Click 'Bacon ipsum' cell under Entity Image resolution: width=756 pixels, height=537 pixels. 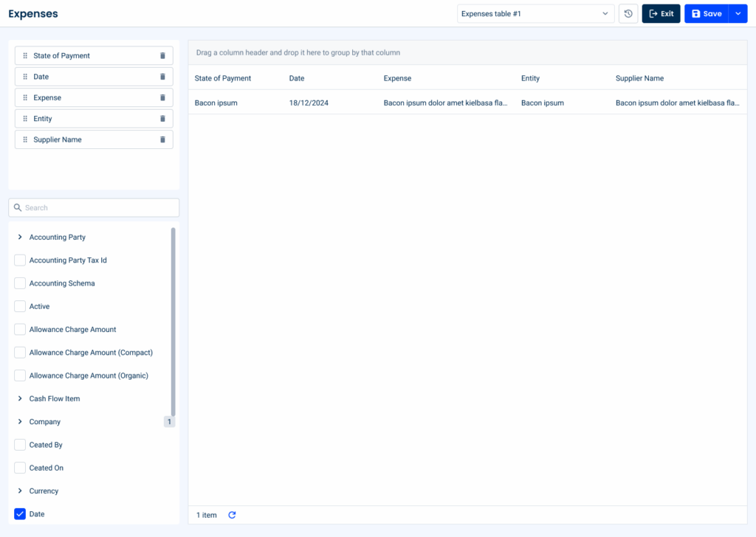(x=543, y=103)
